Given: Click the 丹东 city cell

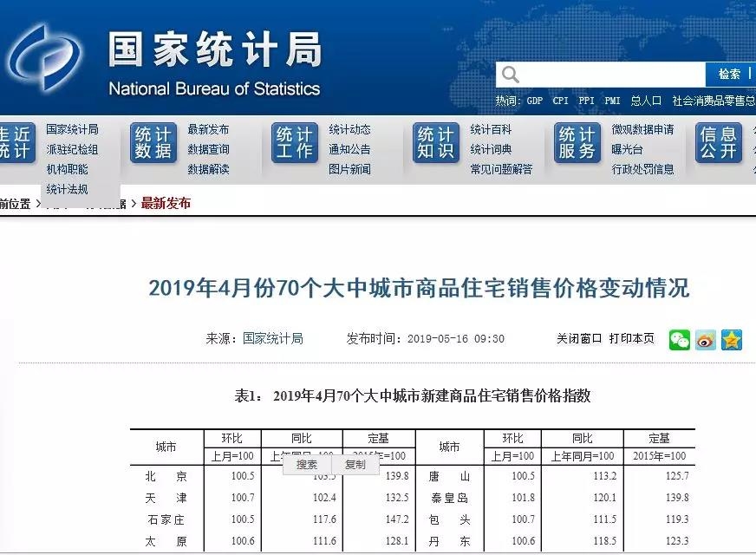Looking at the screenshot, I should click(x=449, y=541).
